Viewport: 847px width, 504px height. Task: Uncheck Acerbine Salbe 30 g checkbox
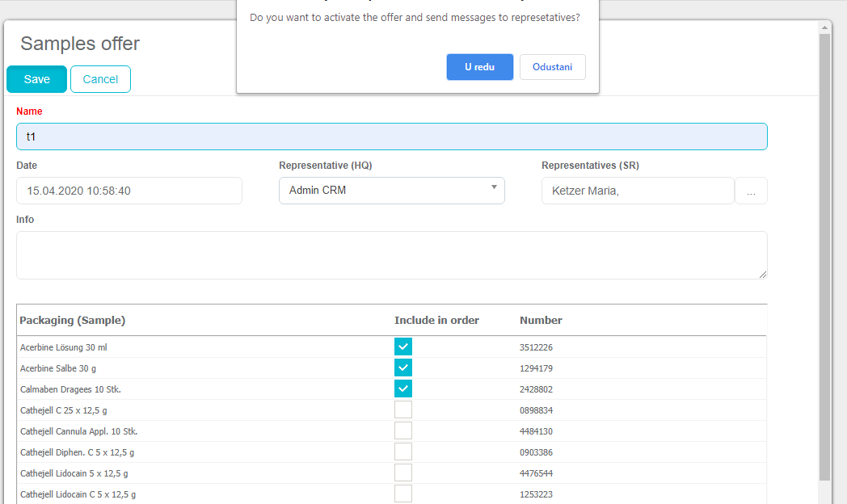403,367
